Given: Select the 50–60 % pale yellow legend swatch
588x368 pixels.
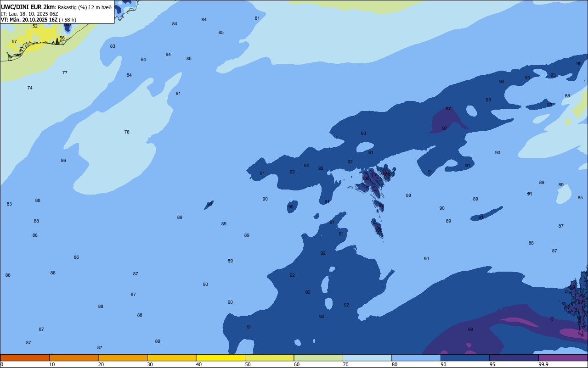Looking at the screenshot, I should [269, 357].
